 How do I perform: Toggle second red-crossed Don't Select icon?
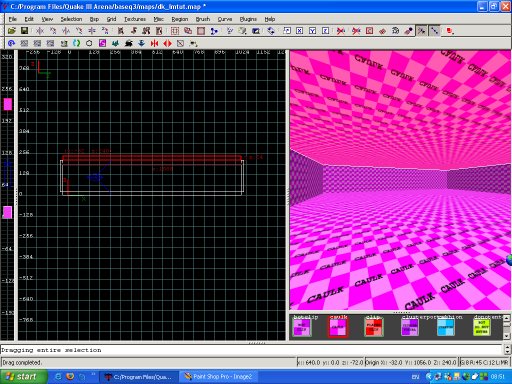point(356,31)
